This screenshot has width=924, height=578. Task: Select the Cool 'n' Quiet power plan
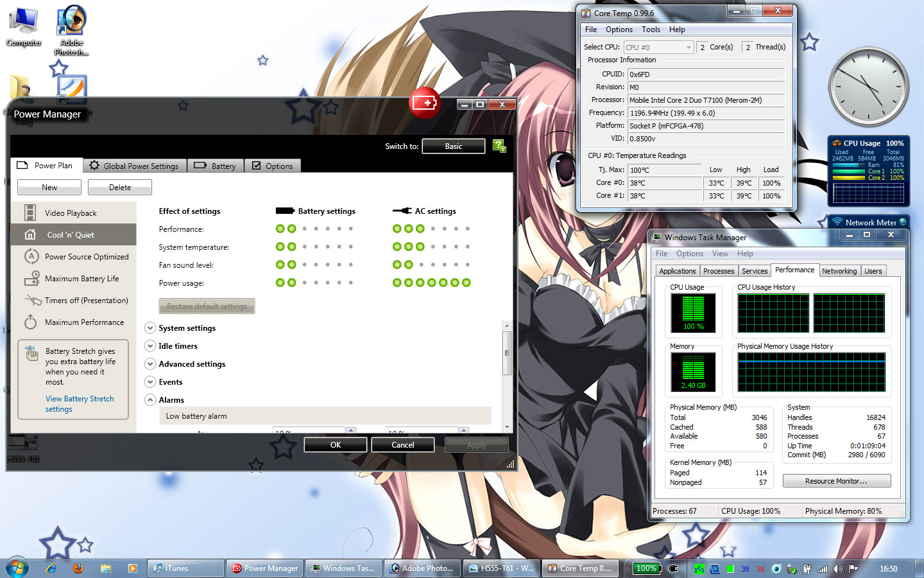[73, 235]
